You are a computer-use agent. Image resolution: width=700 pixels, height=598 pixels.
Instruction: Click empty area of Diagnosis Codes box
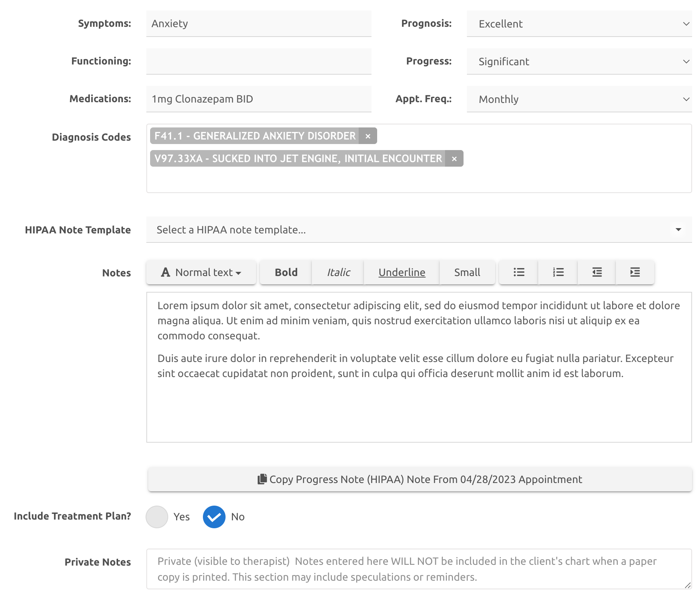[x=419, y=179]
